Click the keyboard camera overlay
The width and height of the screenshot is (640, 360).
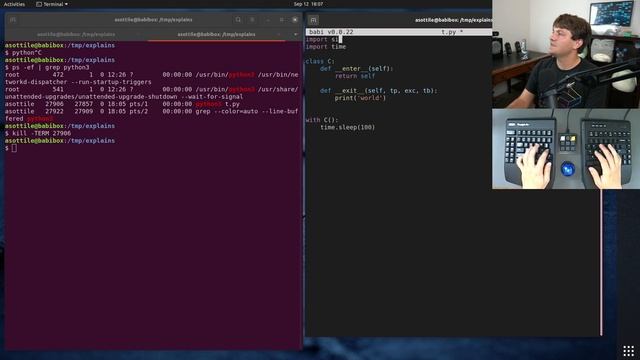coord(566,149)
